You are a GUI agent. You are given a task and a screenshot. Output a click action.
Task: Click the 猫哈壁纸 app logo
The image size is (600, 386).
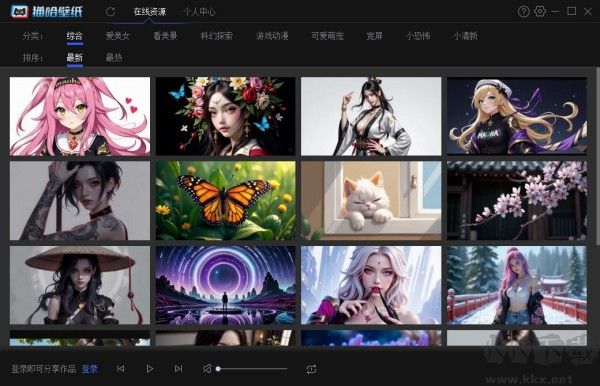[x=47, y=11]
